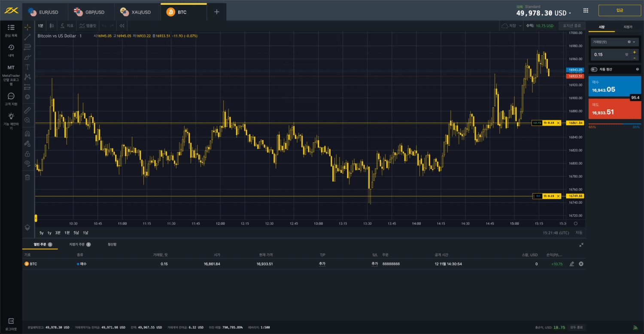644x334 pixels.
Task: Toggle stay in drawing mode lock-pencil
Action: point(27,143)
